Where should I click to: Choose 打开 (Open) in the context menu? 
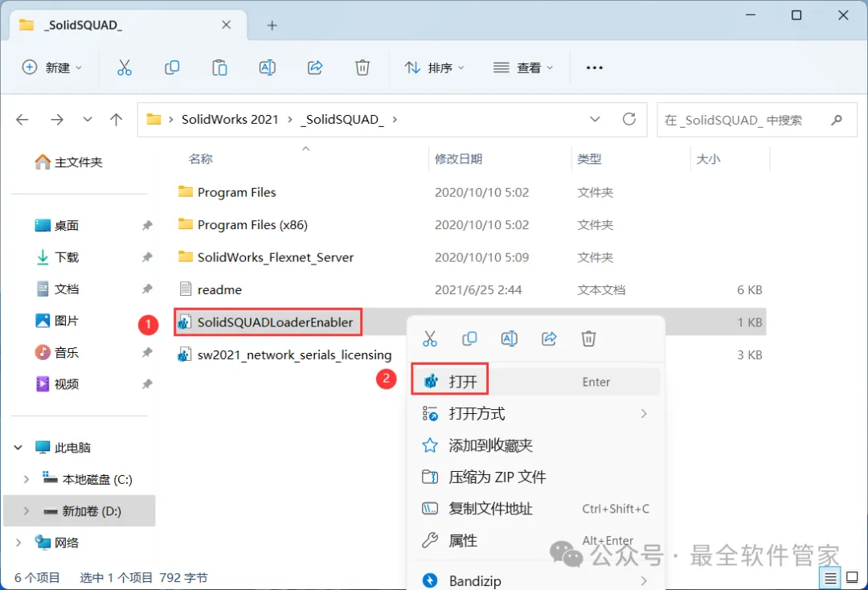(x=535, y=381)
